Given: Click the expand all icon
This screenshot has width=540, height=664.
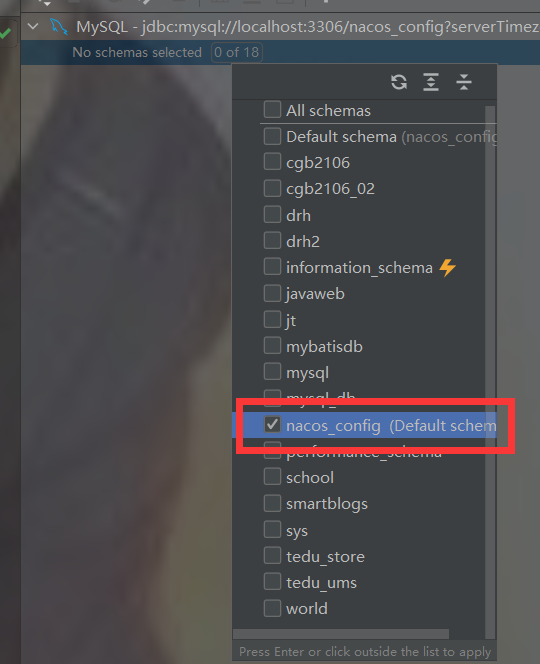Looking at the screenshot, I should tap(431, 82).
